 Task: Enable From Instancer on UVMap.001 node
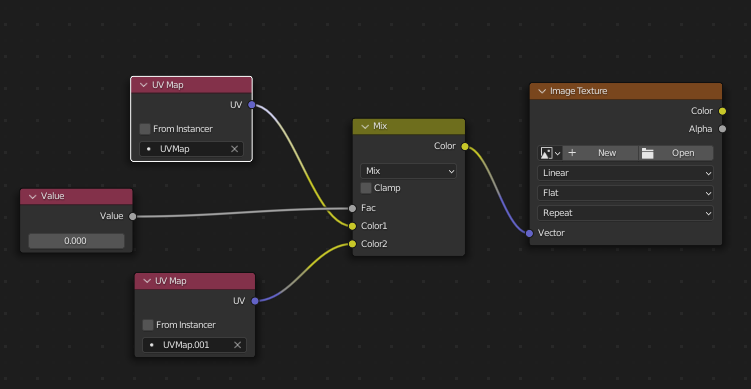(x=148, y=325)
